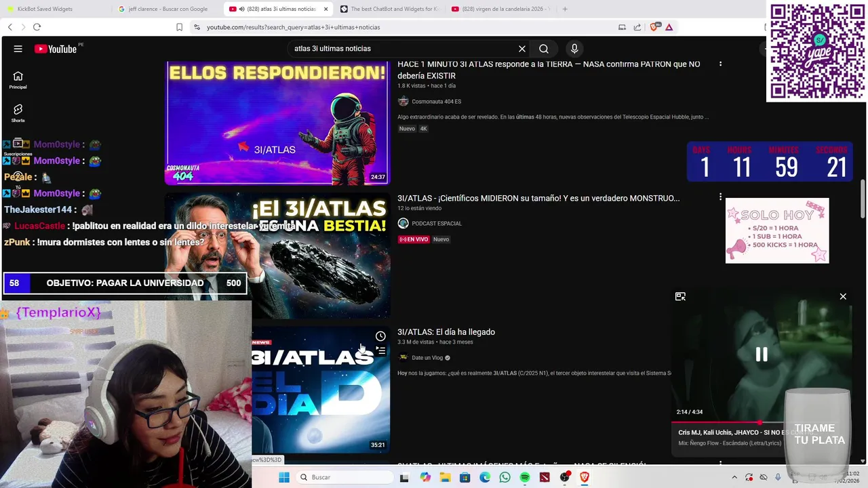Open Microsoft Edge from the taskbar
Screen dimensions: 868x488
(x=485, y=477)
